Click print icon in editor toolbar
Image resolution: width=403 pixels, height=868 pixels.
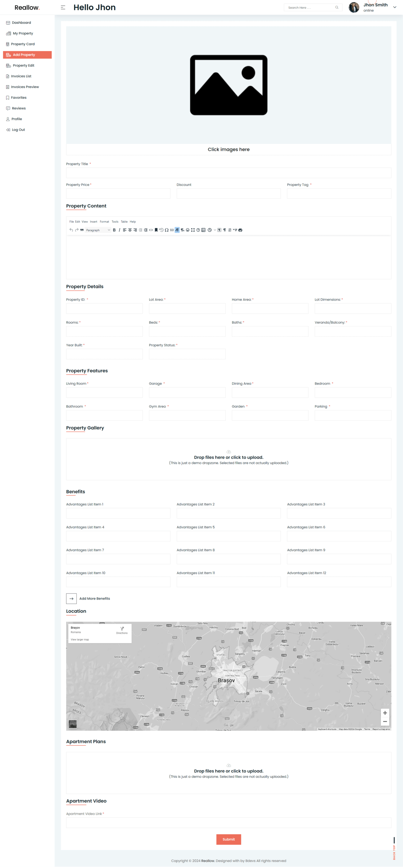pyautogui.click(x=240, y=230)
